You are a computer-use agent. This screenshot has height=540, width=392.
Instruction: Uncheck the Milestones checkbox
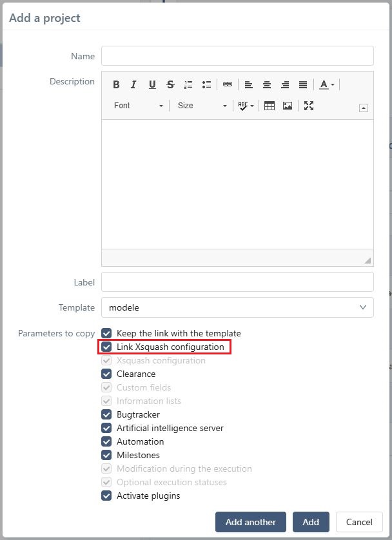click(x=107, y=455)
